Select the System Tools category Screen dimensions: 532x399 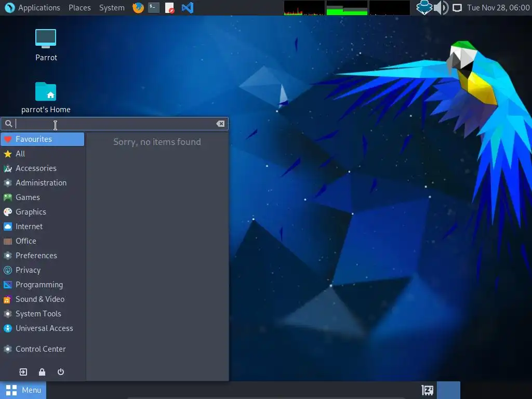43,314
